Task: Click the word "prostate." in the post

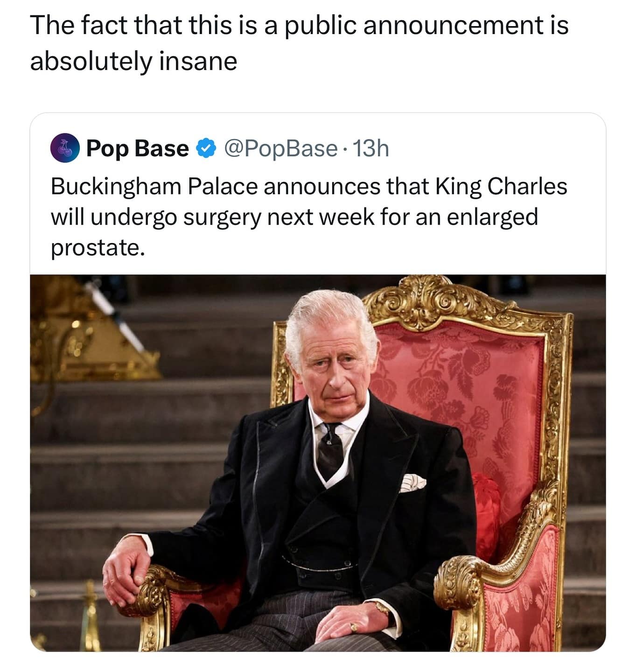Action: coord(98,247)
